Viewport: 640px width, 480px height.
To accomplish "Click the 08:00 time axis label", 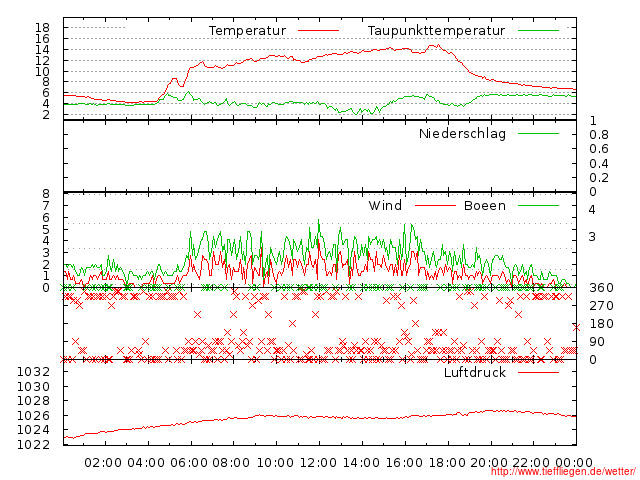I will pos(231,463).
